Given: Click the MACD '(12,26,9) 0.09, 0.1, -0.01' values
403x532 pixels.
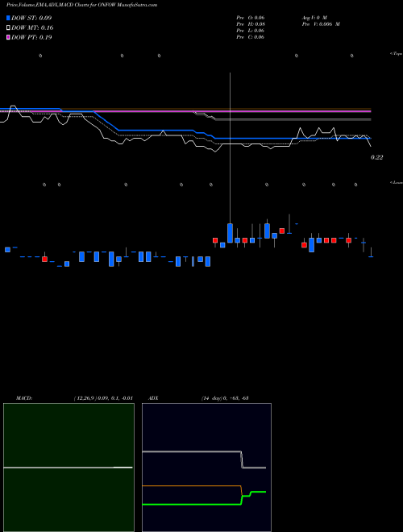Looking at the screenshot, I should pos(103,398).
